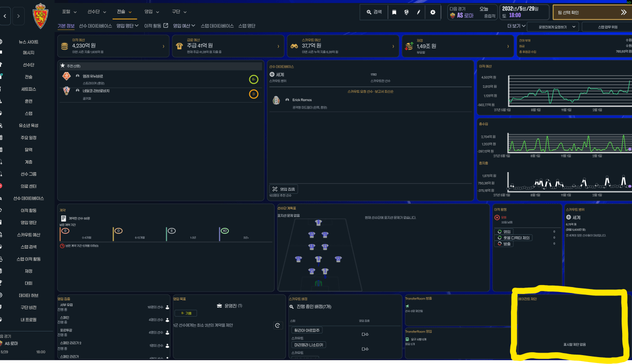Open the 이적 예산 4,230억 원 card
The width and height of the screenshot is (632, 364).
pyautogui.click(x=113, y=46)
